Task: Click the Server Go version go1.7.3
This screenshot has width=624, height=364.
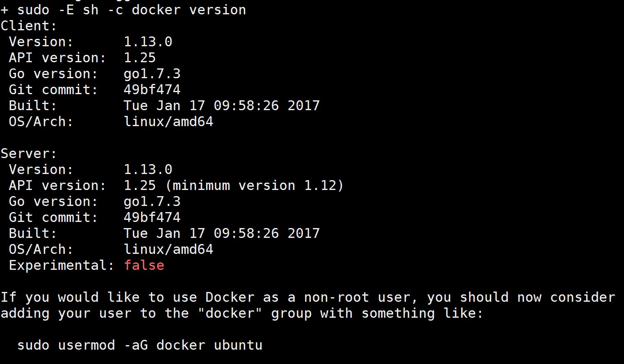Action: 152,201
